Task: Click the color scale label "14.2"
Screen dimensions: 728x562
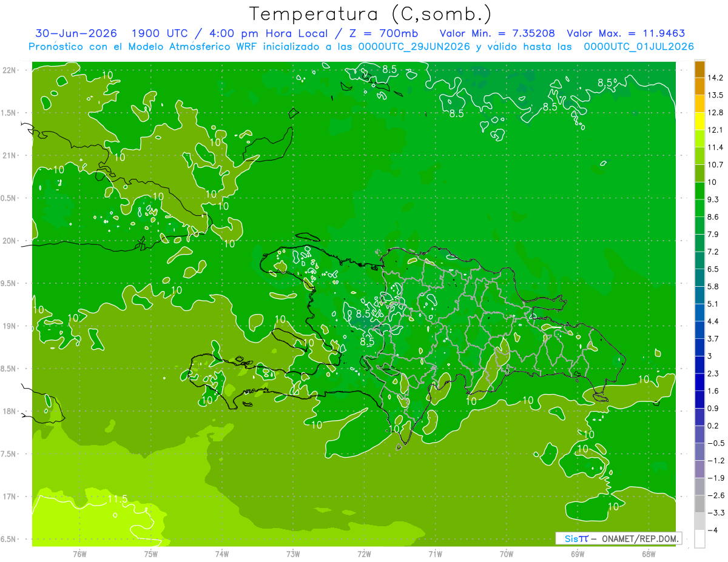Action: pos(716,78)
